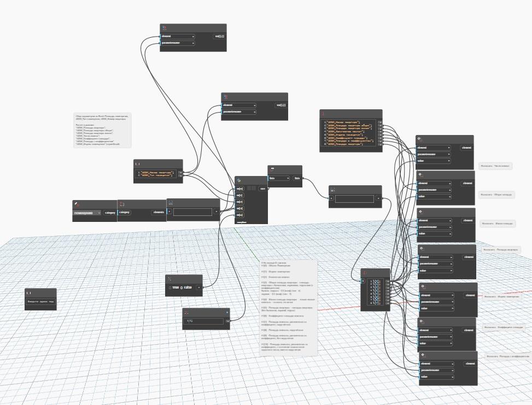Click the two-string code block text area
Screen dimensions: 532x405
coord(156,174)
